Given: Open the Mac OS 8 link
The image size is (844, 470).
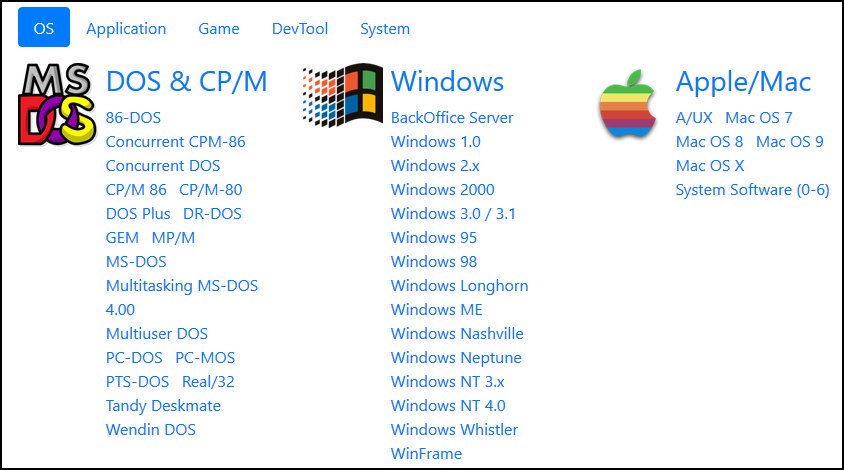Looking at the screenshot, I should 709,142.
